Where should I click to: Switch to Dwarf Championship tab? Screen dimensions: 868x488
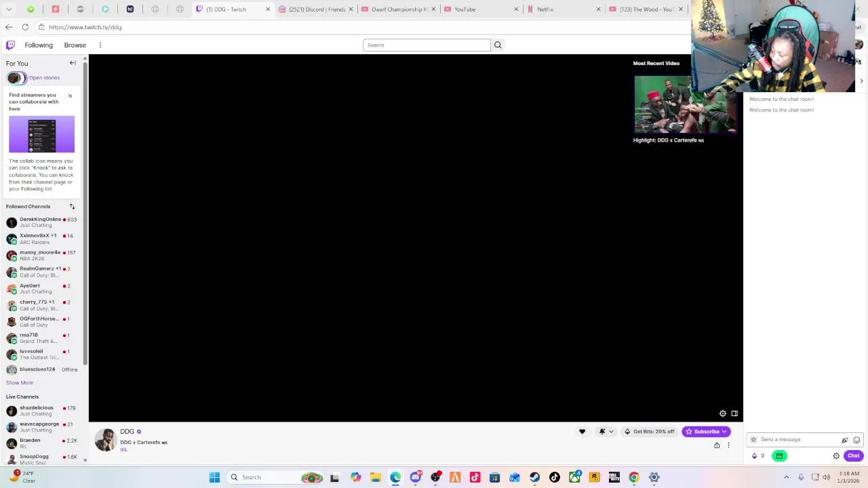(399, 9)
